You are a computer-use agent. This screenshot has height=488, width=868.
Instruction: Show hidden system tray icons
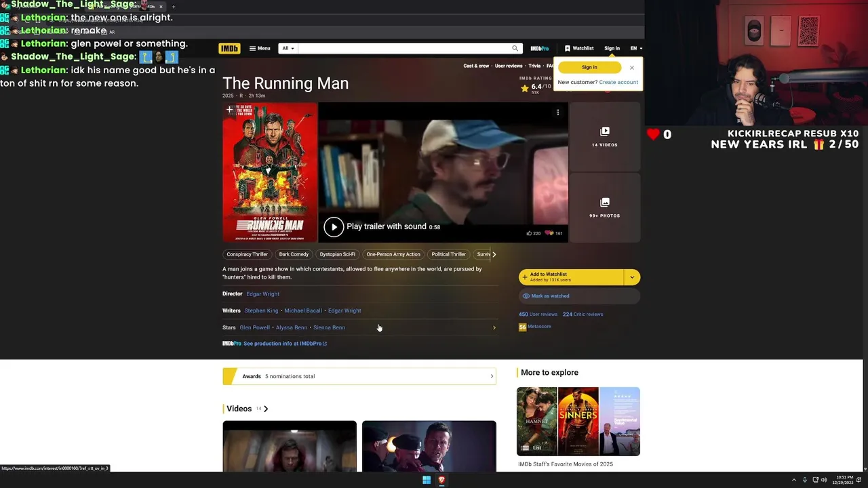pos(793,480)
